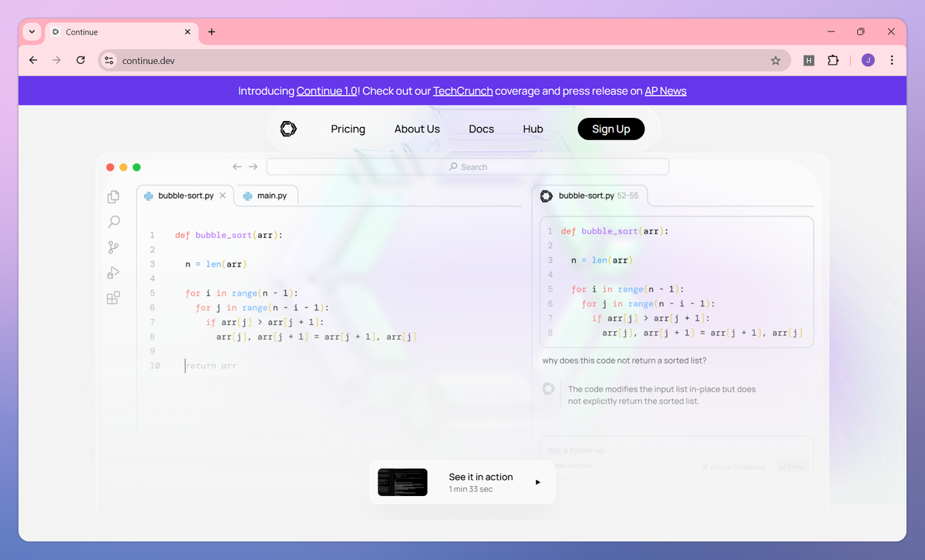This screenshot has height=560, width=925.
Task: Open the See it in action video thumbnail
Action: tap(402, 482)
